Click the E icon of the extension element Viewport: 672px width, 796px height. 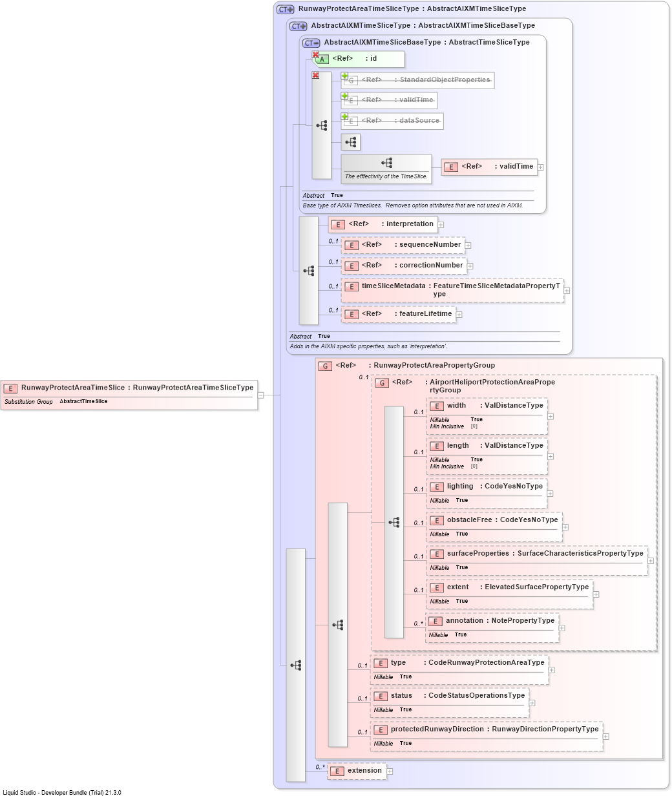tap(337, 771)
